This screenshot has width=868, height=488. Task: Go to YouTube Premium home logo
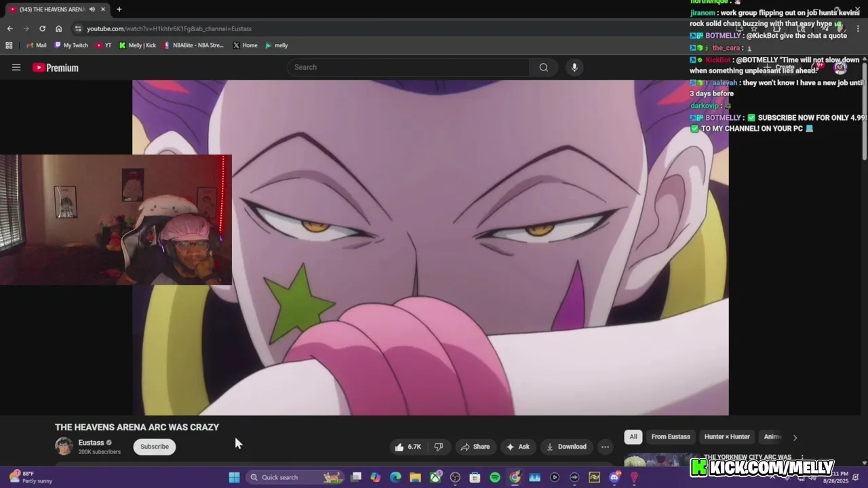[x=56, y=68]
